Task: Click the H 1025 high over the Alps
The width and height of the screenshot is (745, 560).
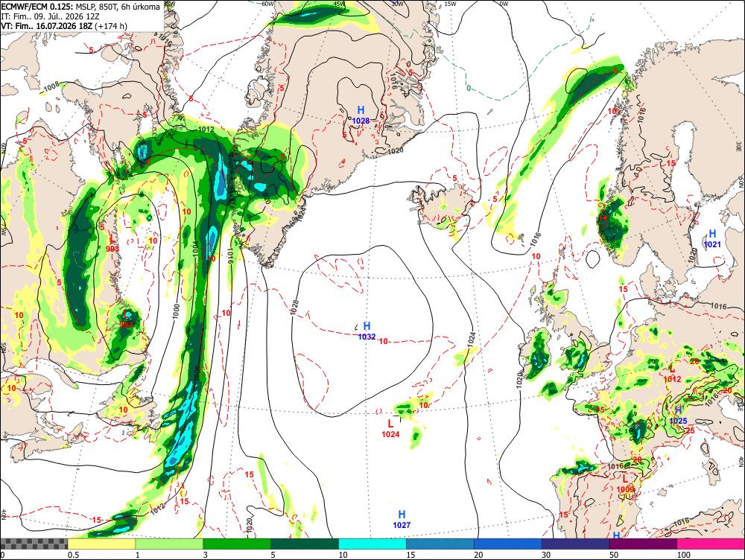Action: [x=678, y=416]
